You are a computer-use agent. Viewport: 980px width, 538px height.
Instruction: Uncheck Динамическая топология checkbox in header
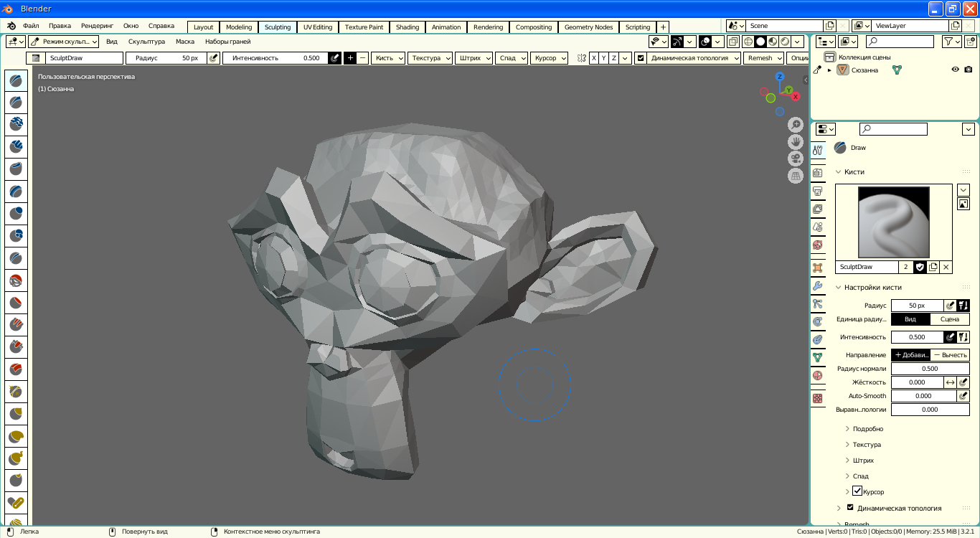click(x=641, y=58)
